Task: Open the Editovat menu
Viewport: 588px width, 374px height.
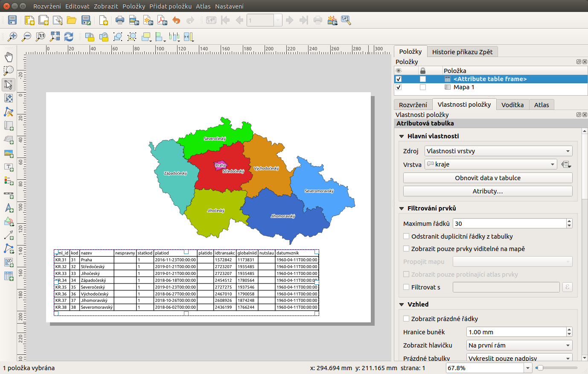Action: pos(77,6)
